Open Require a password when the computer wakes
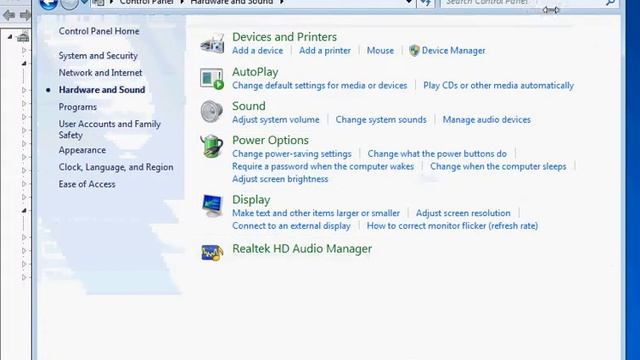 coord(323,167)
